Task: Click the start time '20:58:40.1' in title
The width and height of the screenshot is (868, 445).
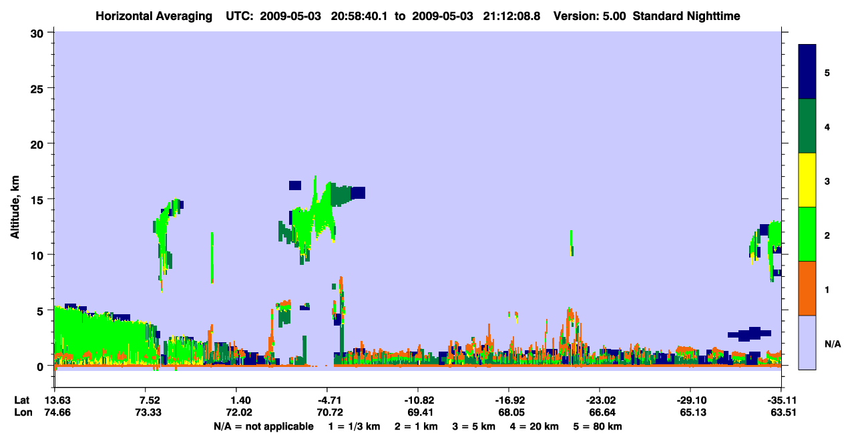Action: (x=361, y=15)
